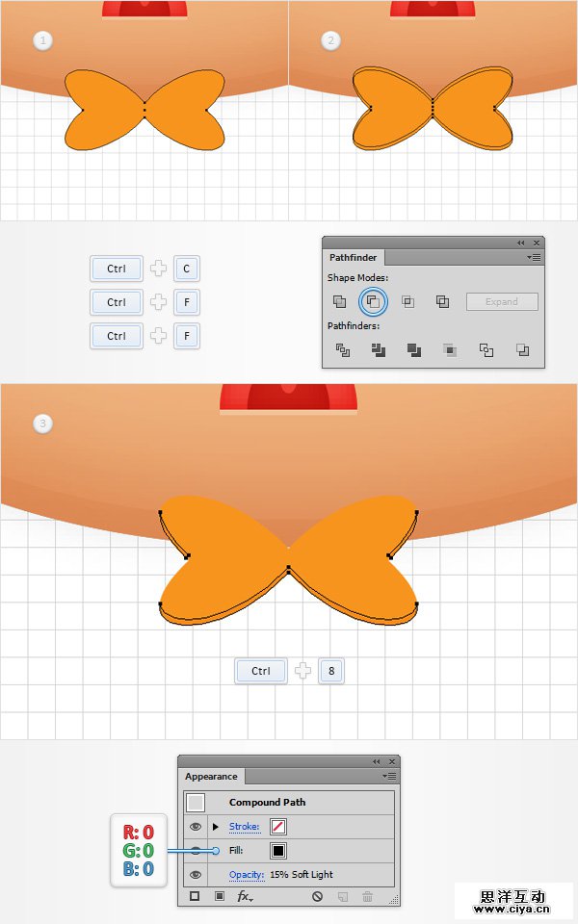Open the Pathfinder panel options menu
Image resolution: width=578 pixels, height=924 pixels.
(534, 258)
